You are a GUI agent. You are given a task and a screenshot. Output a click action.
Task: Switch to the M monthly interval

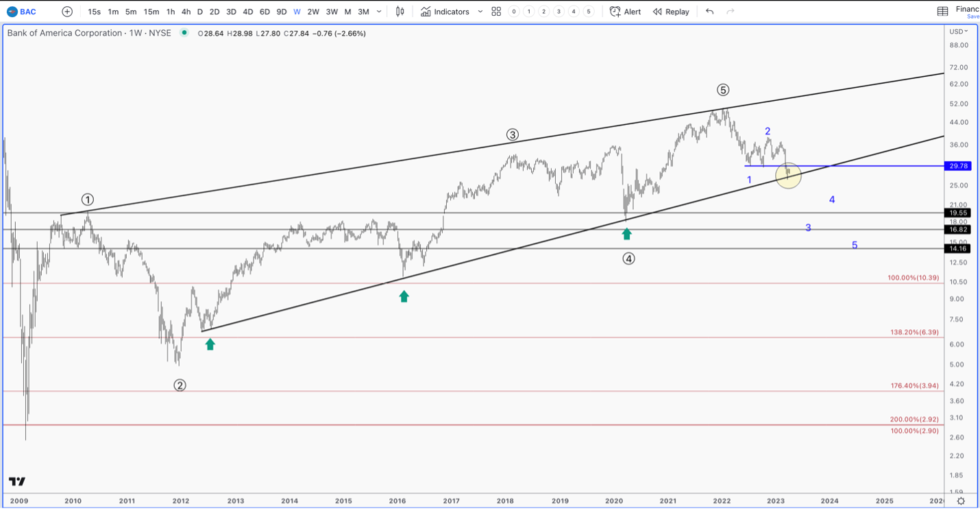tap(348, 12)
